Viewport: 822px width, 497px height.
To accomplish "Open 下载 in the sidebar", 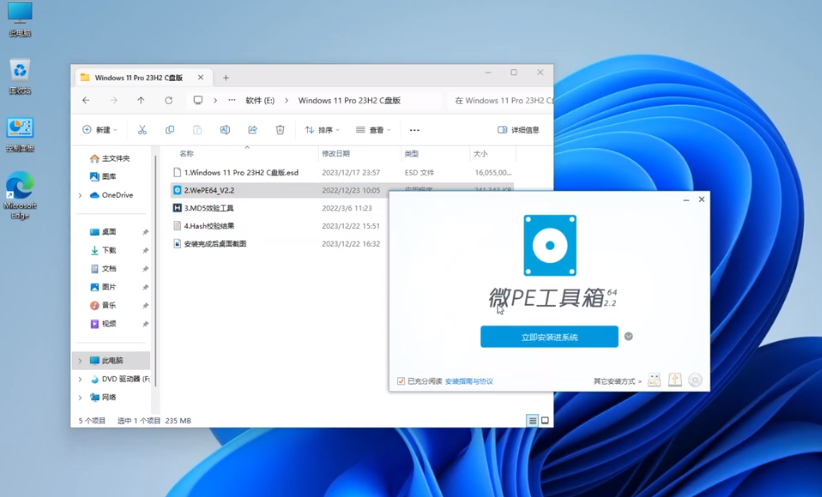I will [103, 250].
